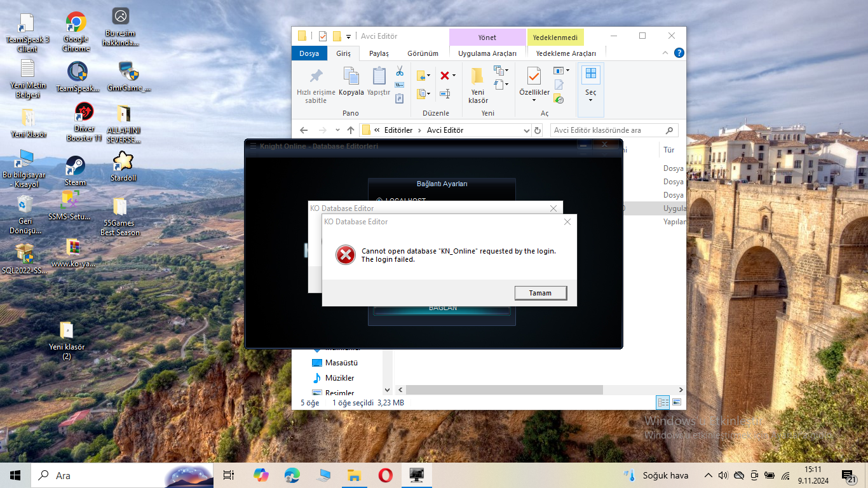Click the scissors cut icon in the Pano group

click(x=400, y=71)
